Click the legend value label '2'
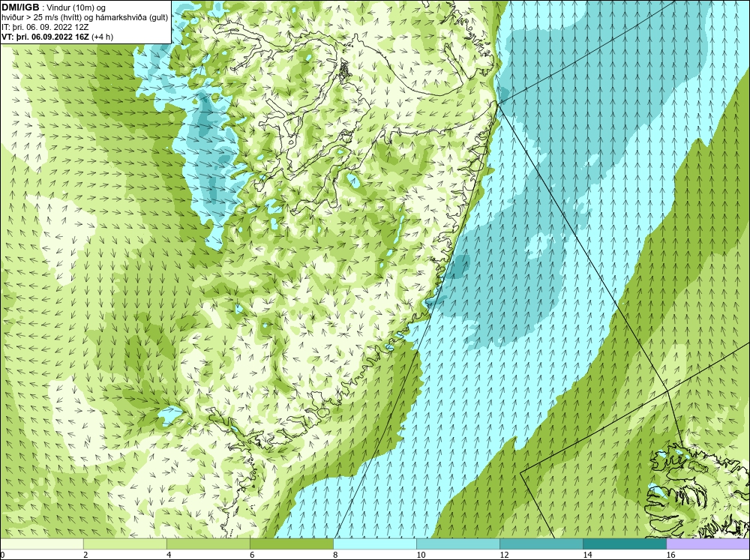Image resolution: width=750 pixels, height=560 pixels. pyautogui.click(x=85, y=555)
